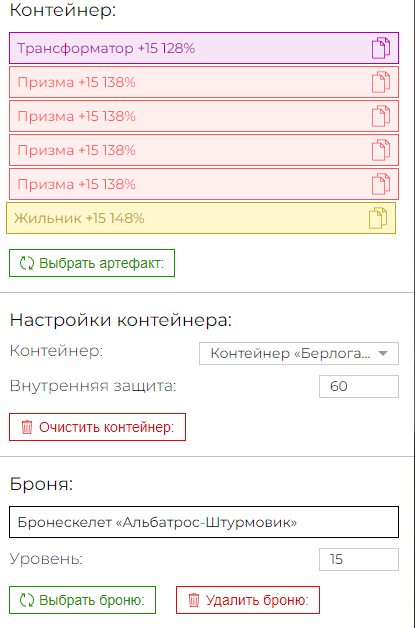This screenshot has height=628, width=415.
Task: Copy the first Призма +15 138% artifact
Action: [x=381, y=82]
